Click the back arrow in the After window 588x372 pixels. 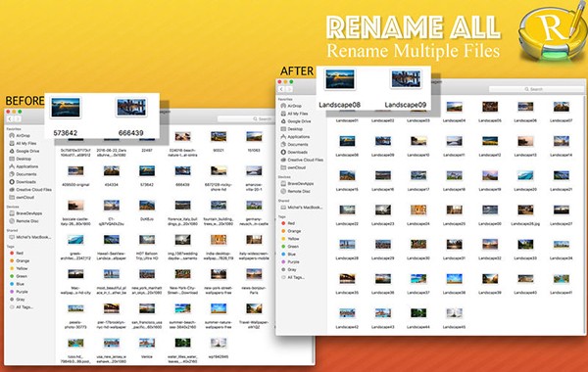(x=281, y=89)
